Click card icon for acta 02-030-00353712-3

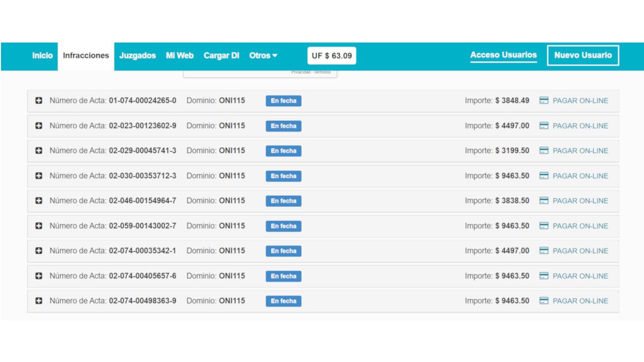pos(544,176)
